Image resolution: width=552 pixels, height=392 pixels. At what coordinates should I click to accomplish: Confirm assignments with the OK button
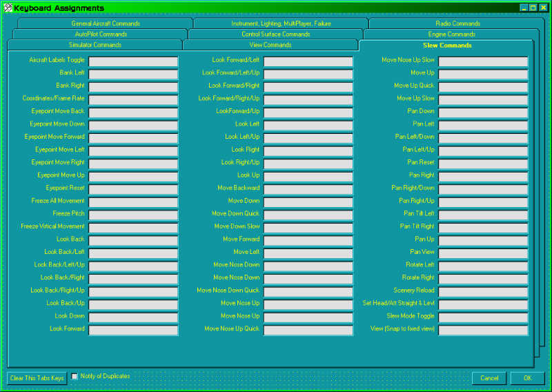(527, 378)
